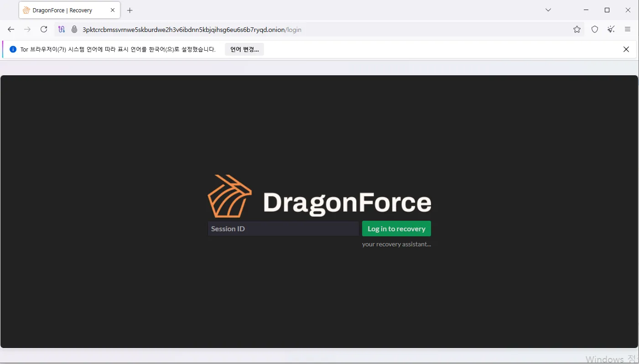Screen dimensions: 639x364
Task: Reload the current onion page
Action: [x=44, y=29]
